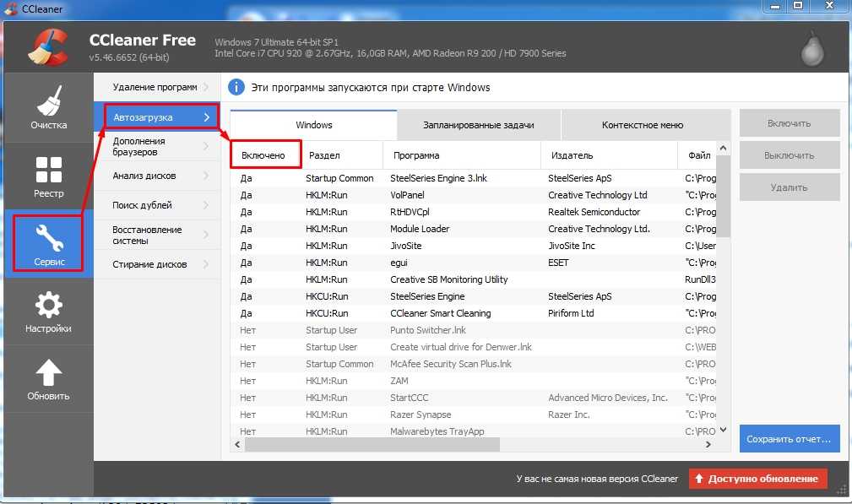852x504 pixels.
Task: Expand the Удаление программ menu chevron
Action: click(x=206, y=87)
